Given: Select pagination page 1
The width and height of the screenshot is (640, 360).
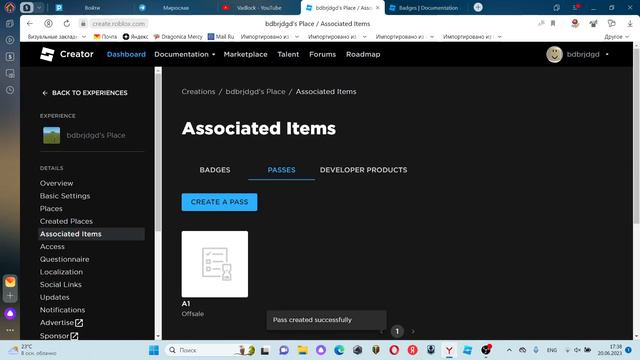Looking at the screenshot, I should (x=397, y=331).
